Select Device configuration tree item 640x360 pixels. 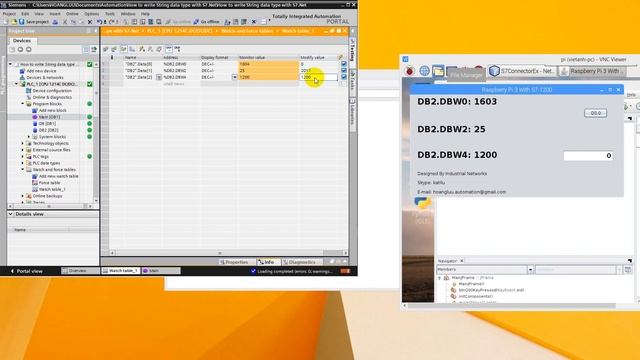pyautogui.click(x=52, y=91)
